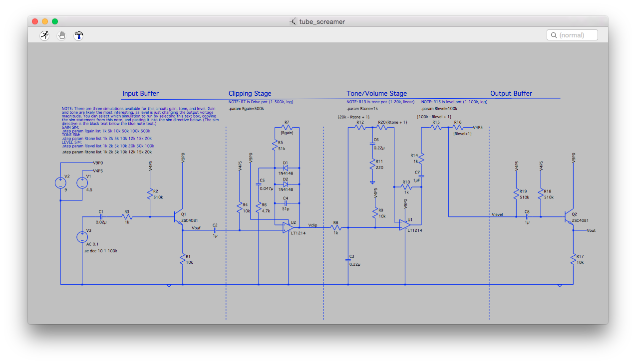Click the 'NOTE: R13 is tone pot' comment
Image resolution: width=636 pixels, height=364 pixels.
tap(380, 102)
